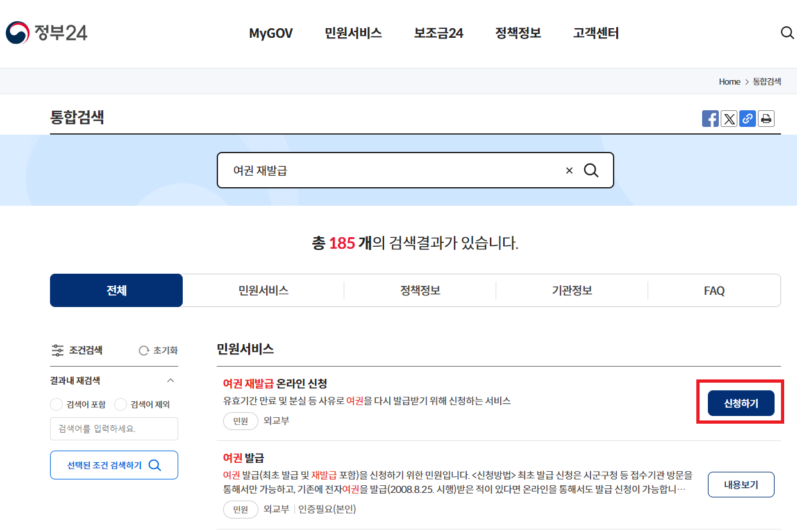Image resolution: width=797 pixels, height=532 pixels.
Task: Run the search with the magnifier in the search bar
Action: point(591,170)
